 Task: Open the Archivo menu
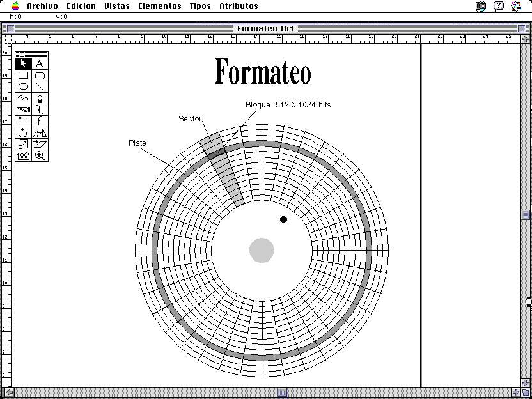[42, 6]
